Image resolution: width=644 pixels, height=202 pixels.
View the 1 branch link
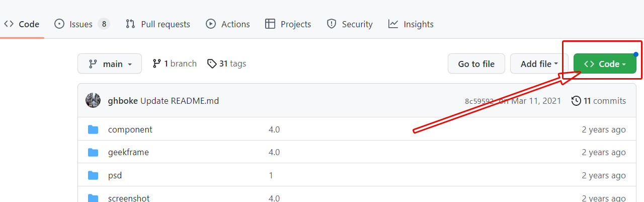[175, 63]
